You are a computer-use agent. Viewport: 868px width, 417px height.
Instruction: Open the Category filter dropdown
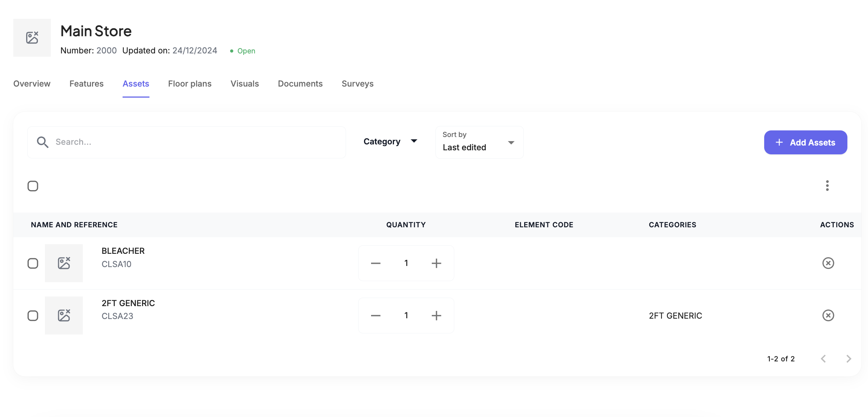point(390,141)
